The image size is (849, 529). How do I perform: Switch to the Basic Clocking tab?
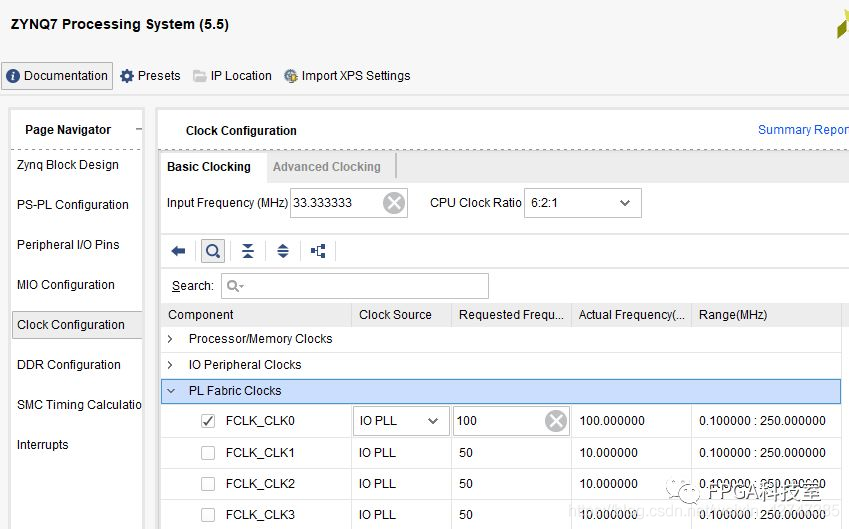pyautogui.click(x=209, y=167)
